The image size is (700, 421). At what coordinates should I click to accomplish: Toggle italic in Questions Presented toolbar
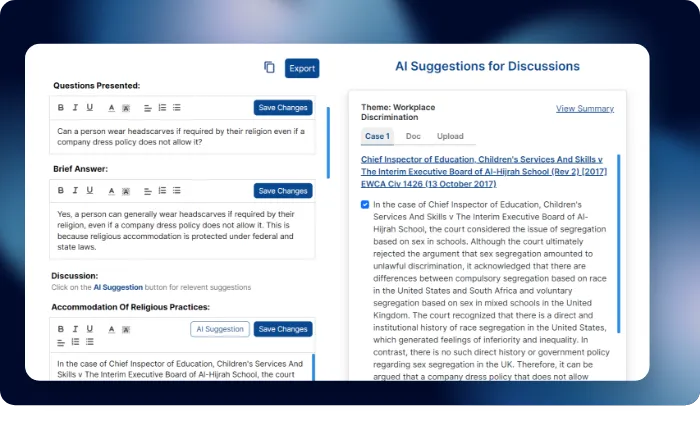click(75, 107)
